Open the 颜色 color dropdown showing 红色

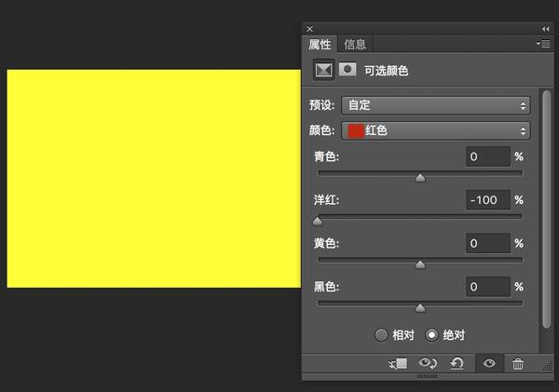436,130
